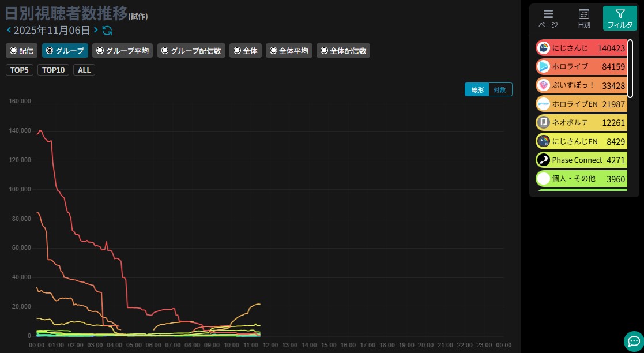Select the グループ平均 radio option
The image size is (644, 353).
(122, 51)
